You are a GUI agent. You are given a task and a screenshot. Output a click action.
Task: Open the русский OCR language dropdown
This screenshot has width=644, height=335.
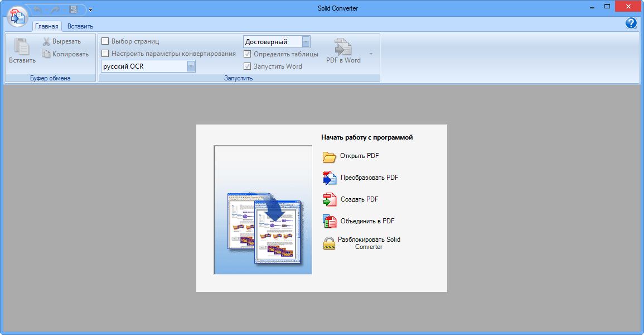[x=191, y=66]
